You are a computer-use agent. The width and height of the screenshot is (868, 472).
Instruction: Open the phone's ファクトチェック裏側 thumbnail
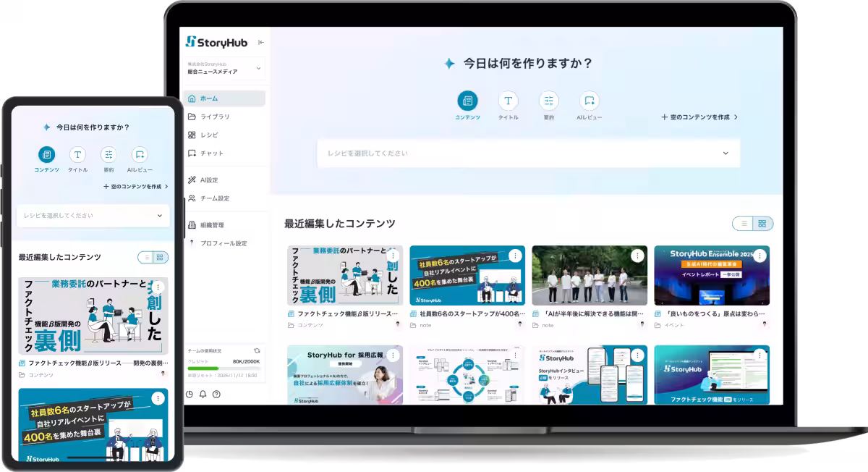tap(93, 316)
